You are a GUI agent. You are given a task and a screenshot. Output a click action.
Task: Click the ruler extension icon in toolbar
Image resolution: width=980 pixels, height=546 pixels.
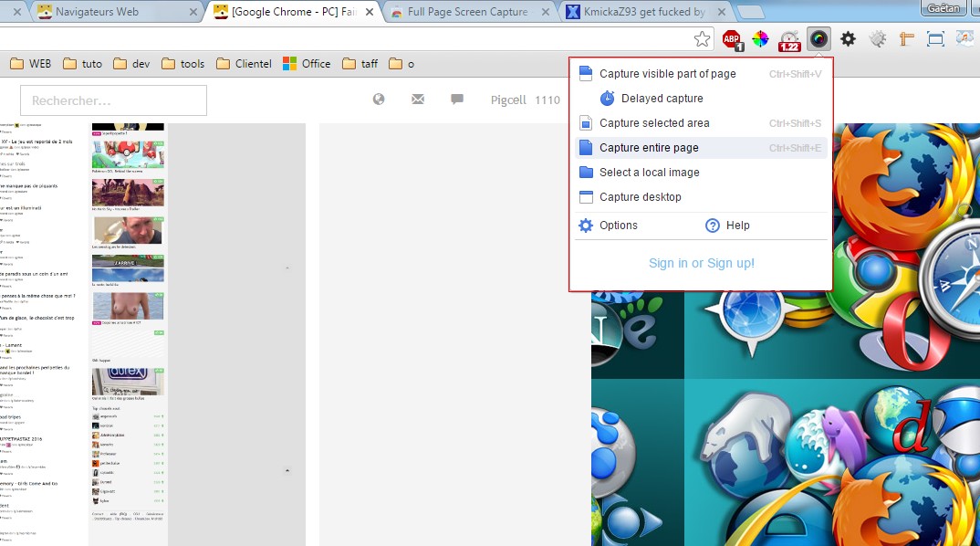tap(906, 38)
